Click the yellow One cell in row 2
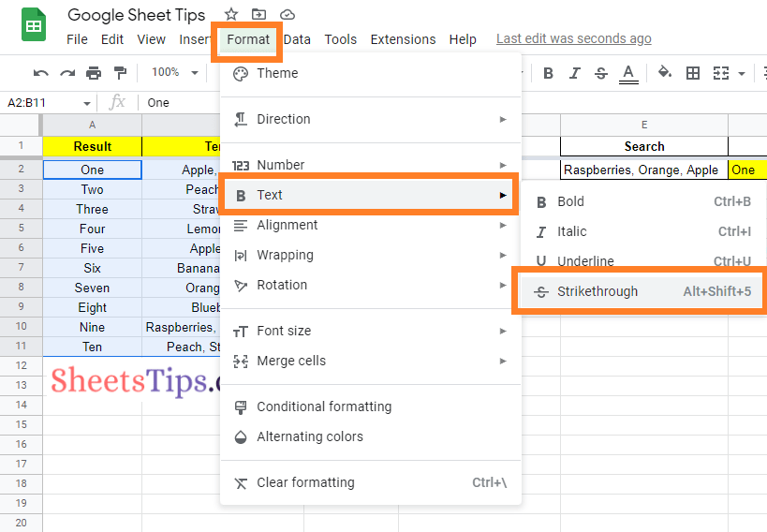This screenshot has height=532, width=767. tap(747, 170)
